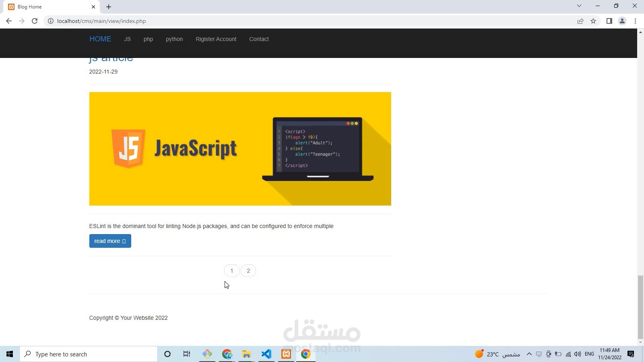Open the Windows Start menu
644x362 pixels.
10,354
